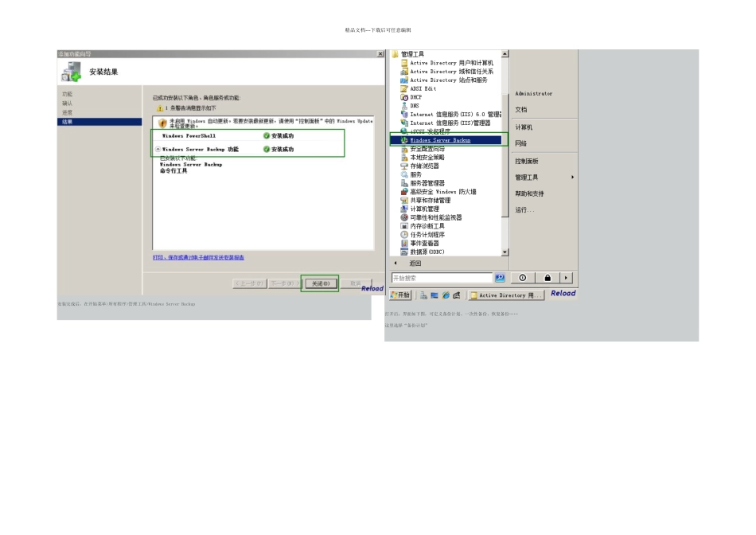Click in the 开始搜索 search field
756x535 pixels.
pos(442,278)
